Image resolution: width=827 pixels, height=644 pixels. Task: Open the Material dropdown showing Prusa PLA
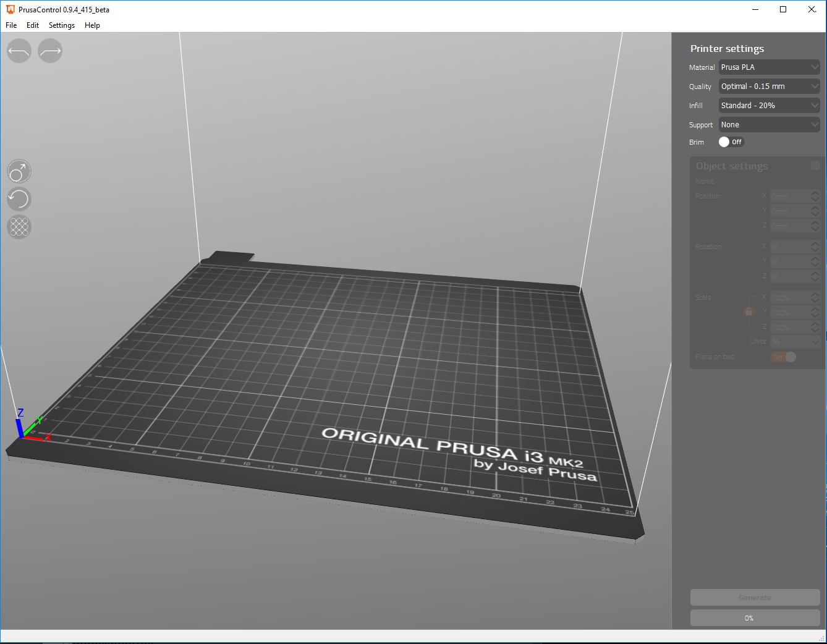point(769,67)
